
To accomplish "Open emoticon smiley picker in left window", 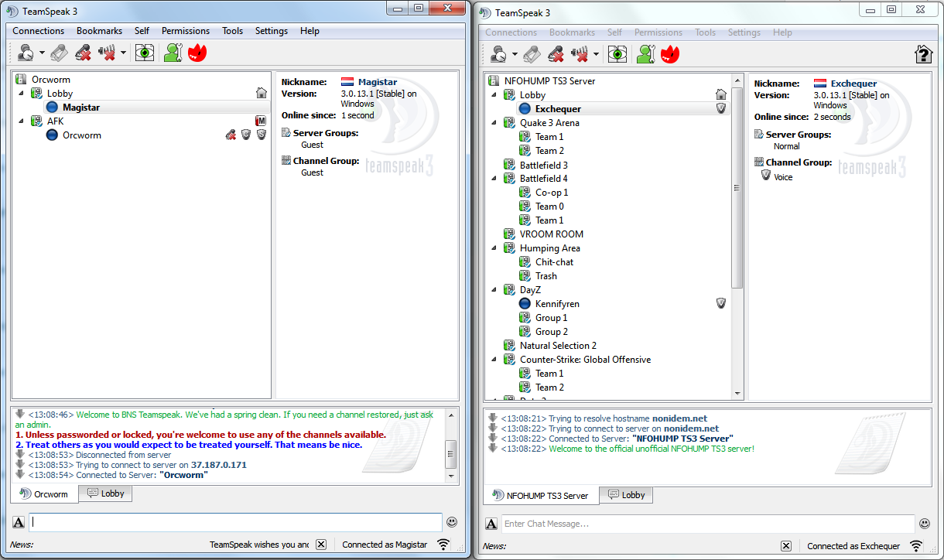I will pyautogui.click(x=452, y=522).
